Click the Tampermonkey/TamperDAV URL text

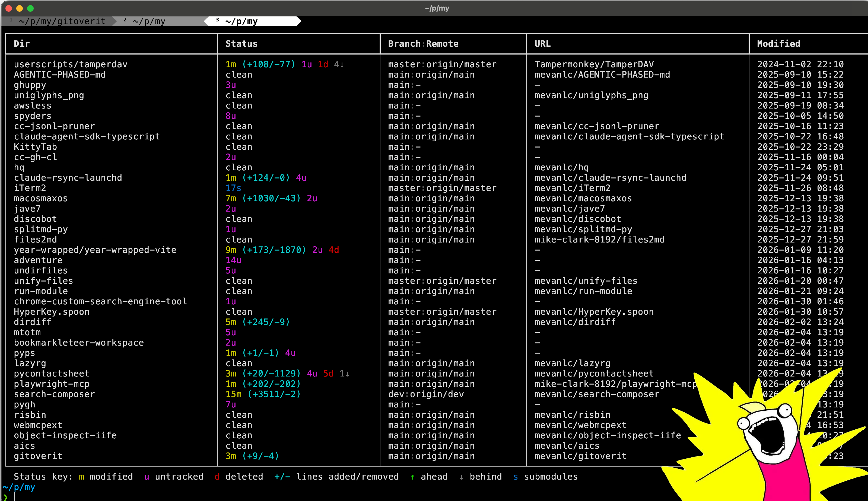click(x=594, y=64)
